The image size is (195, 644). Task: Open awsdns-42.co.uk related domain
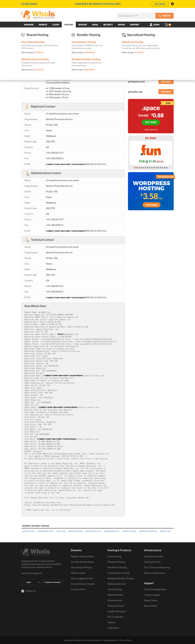[93, 531]
